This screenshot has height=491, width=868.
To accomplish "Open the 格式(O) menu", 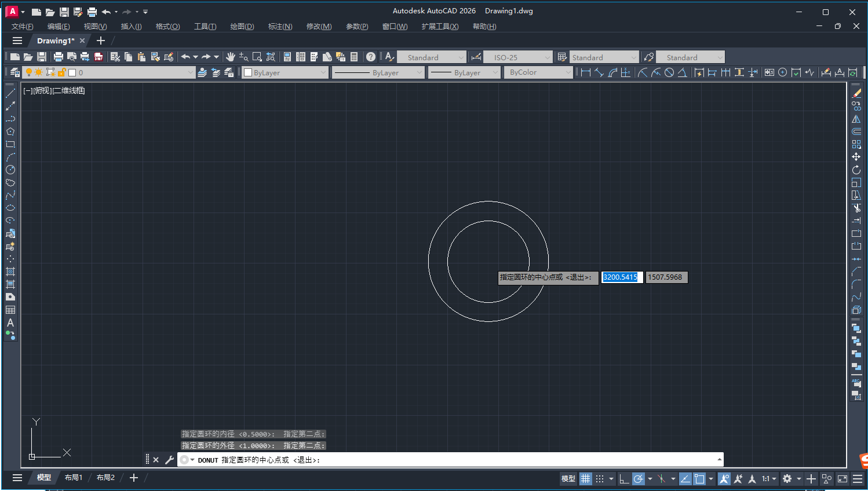I will (x=167, y=26).
